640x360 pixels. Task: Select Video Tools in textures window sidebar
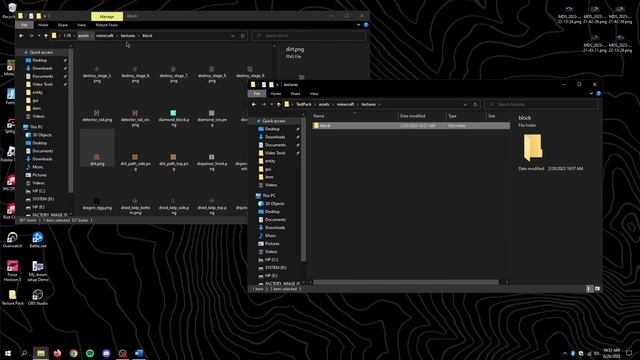click(x=275, y=153)
